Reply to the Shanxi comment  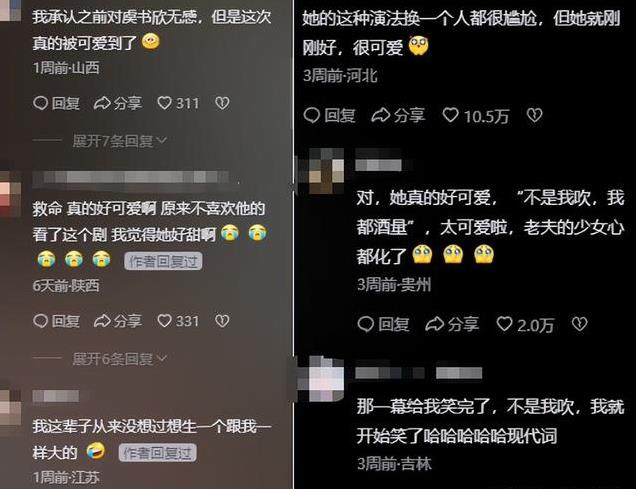pyautogui.click(x=56, y=103)
